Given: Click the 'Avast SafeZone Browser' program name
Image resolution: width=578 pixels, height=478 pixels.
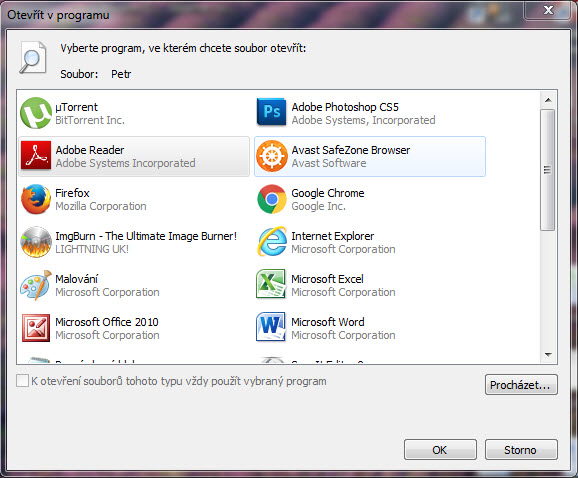Looking at the screenshot, I should (351, 150).
